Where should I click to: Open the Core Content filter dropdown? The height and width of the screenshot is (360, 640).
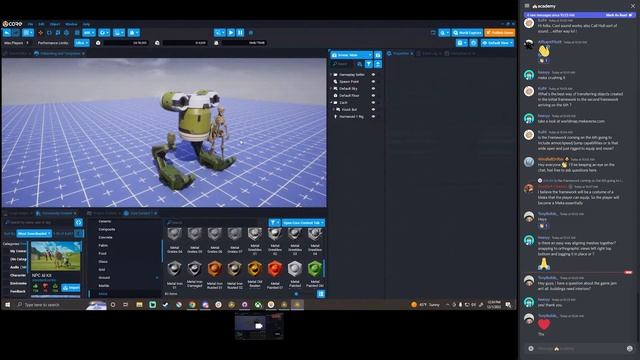tap(274, 223)
